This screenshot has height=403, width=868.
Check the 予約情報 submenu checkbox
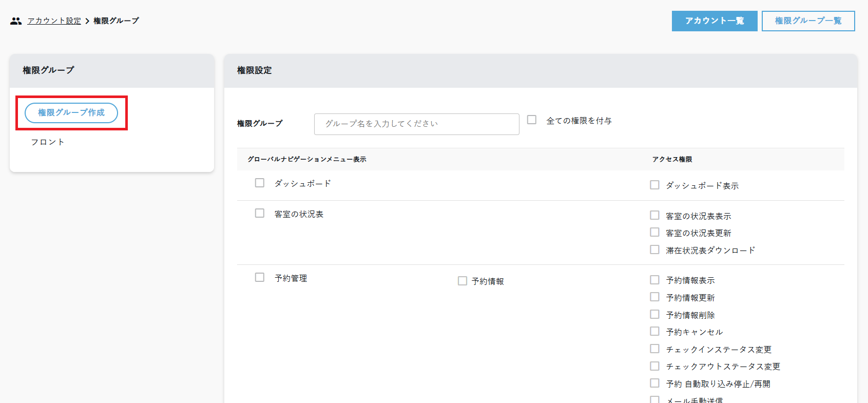pyautogui.click(x=462, y=281)
